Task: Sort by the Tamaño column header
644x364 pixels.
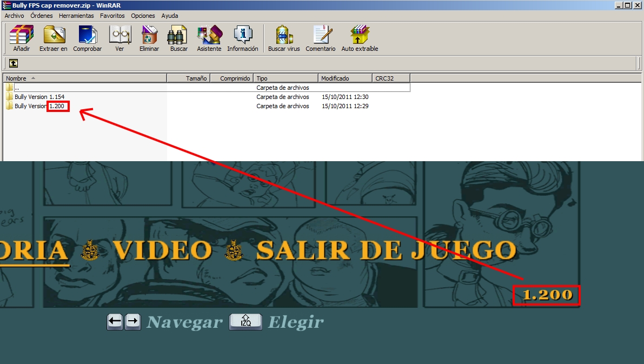Action: coord(189,78)
